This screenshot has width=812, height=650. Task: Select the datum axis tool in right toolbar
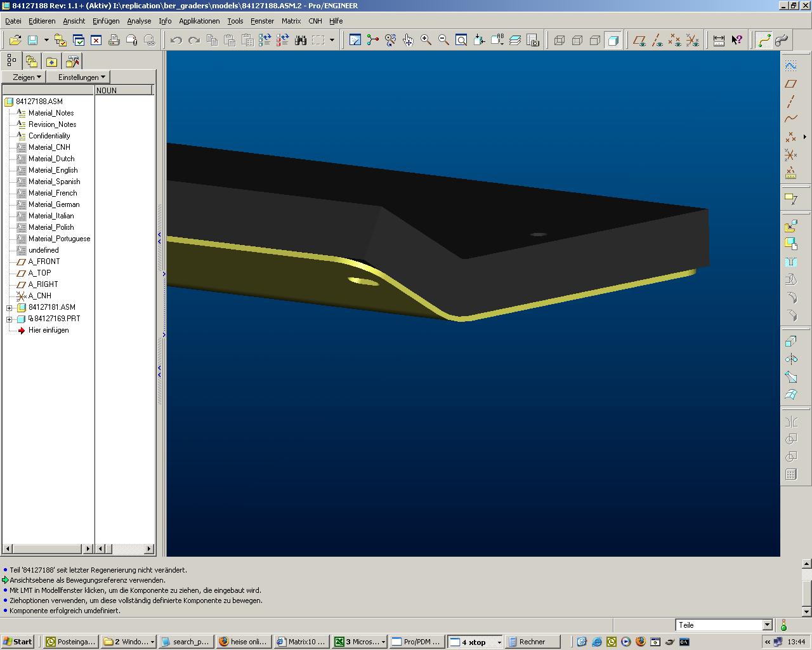point(791,101)
